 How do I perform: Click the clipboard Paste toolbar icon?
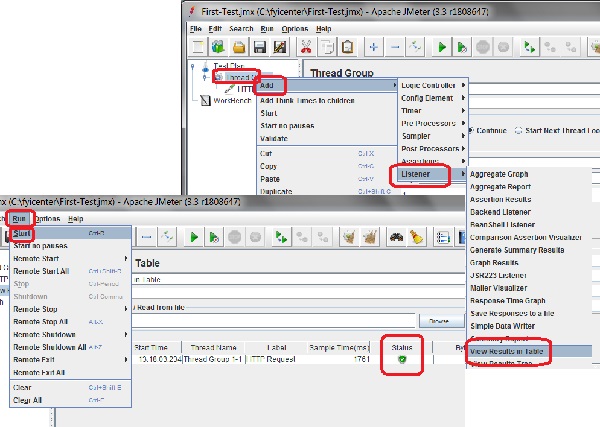[347, 47]
